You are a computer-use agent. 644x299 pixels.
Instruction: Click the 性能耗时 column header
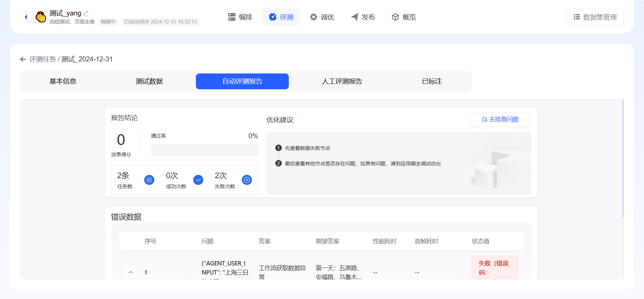point(384,241)
